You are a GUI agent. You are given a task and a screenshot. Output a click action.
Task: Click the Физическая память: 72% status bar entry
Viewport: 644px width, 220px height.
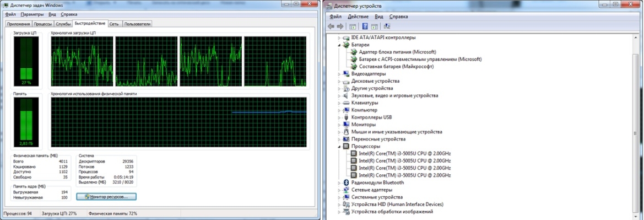tap(112, 214)
